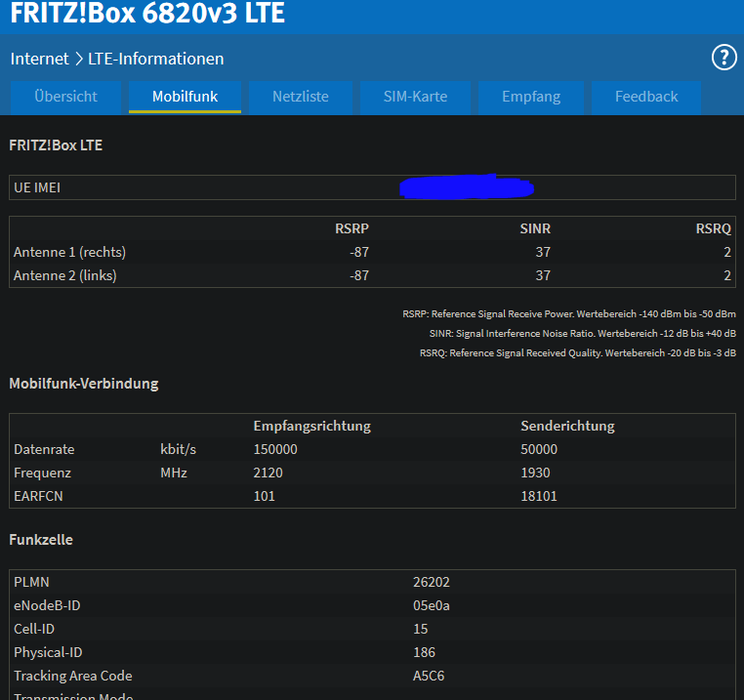Screen dimensions: 744x700
Task: Switch to the SIM-Karte tab
Action: (415, 97)
